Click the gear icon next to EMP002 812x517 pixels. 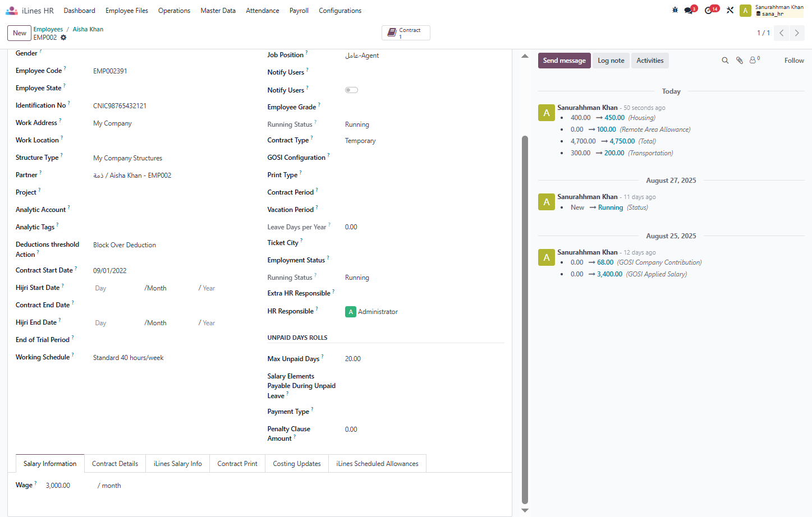(63, 38)
